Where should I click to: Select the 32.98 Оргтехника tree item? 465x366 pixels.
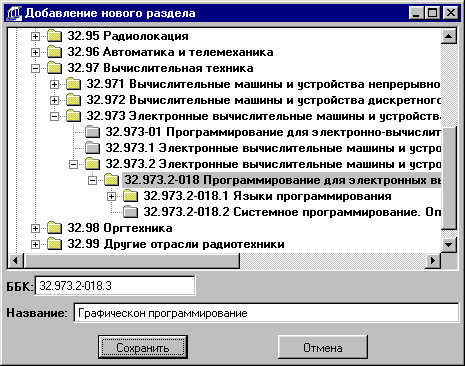pos(120,228)
